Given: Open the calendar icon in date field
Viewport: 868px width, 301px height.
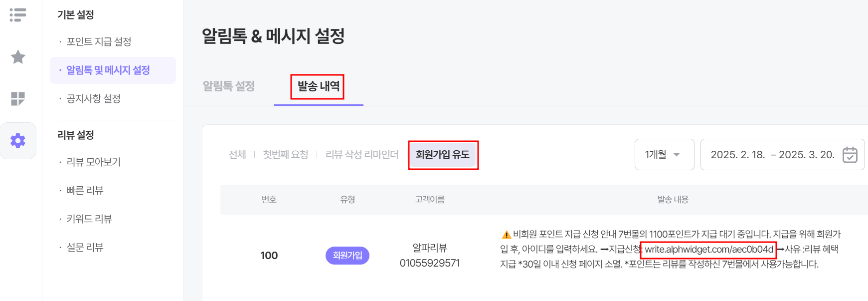Looking at the screenshot, I should (850, 155).
